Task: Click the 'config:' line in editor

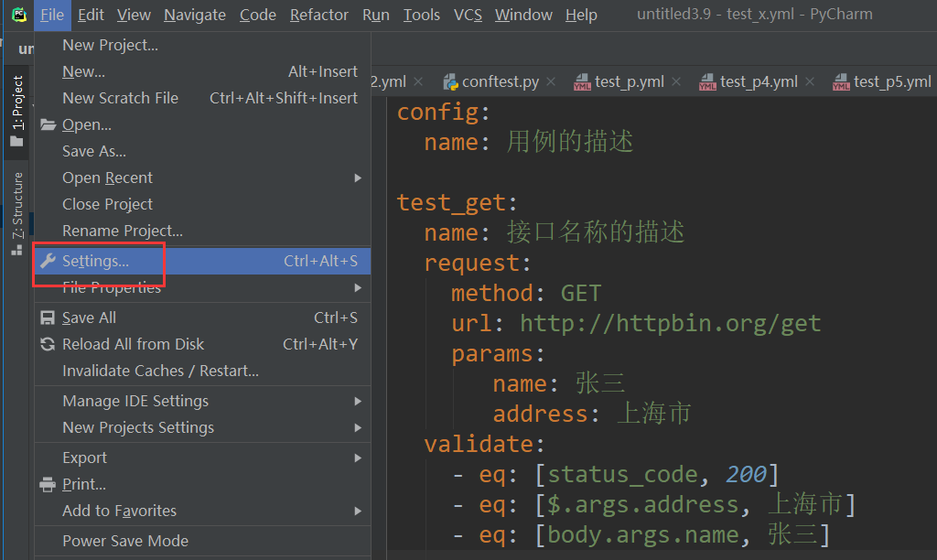Action: [x=444, y=112]
